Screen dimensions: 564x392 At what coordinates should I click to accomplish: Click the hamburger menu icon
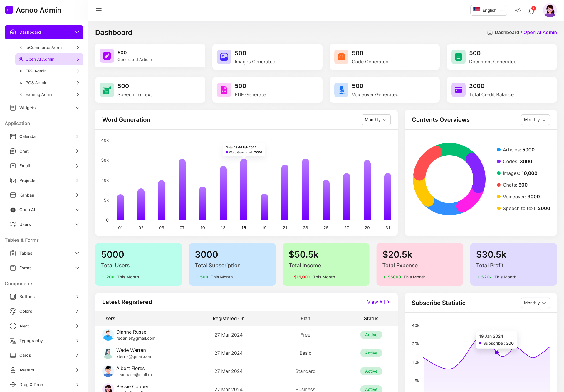[x=99, y=10]
